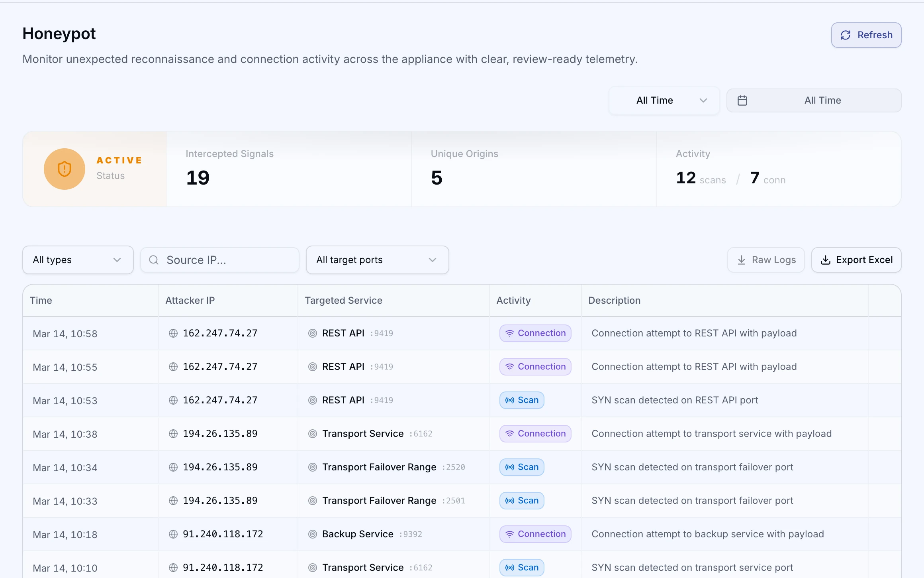Click the search magnifier icon in Source IP
The width and height of the screenshot is (924, 578).
pyautogui.click(x=154, y=260)
